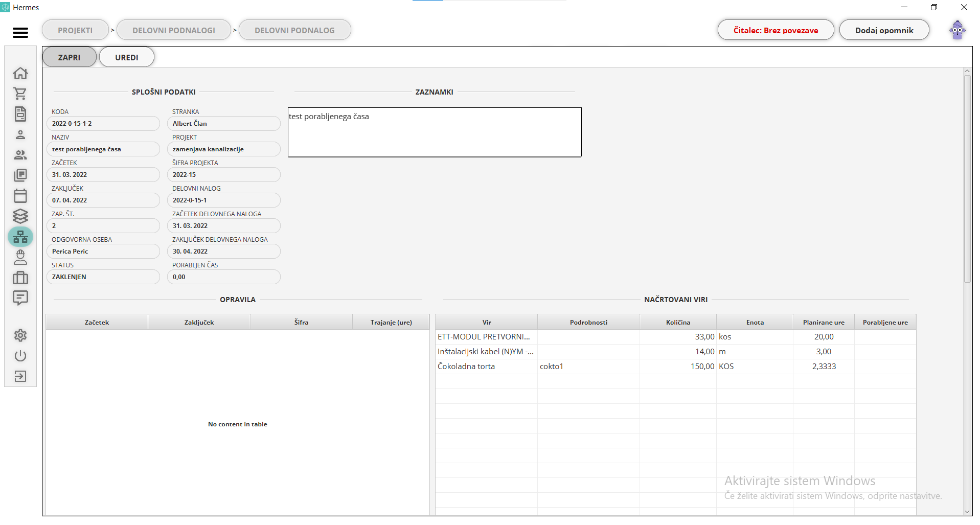This screenshot has width=980, height=525.
Task: Select the highlighted projects hierarchy icon
Action: (x=20, y=237)
